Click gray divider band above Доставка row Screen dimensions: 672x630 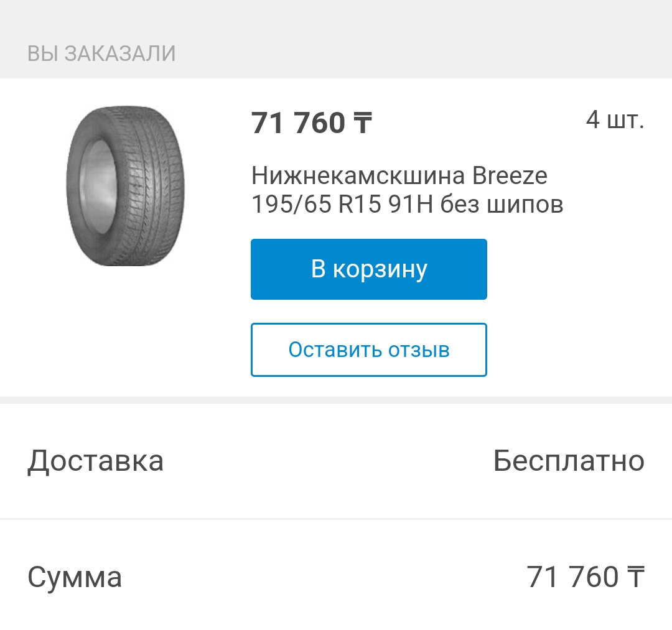[x=336, y=400]
